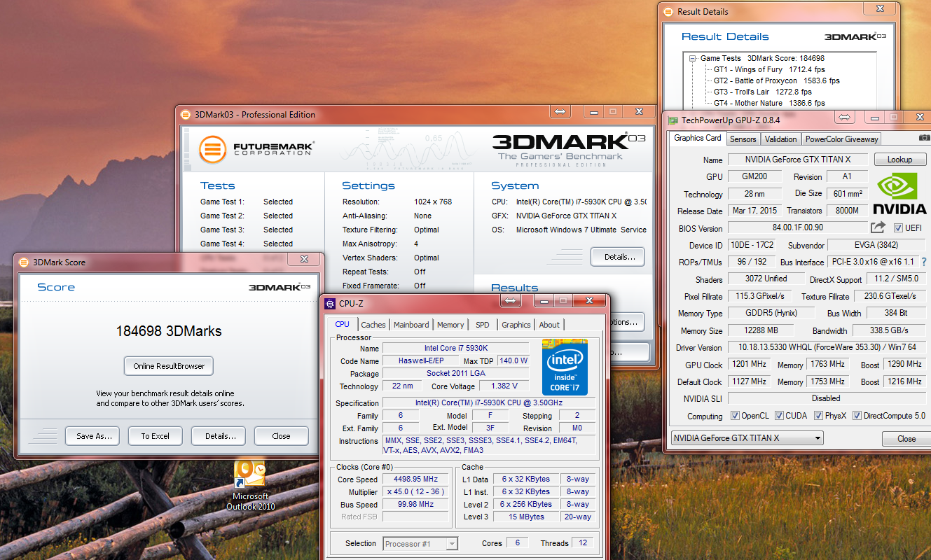Click Close in the 3DMark Score window
This screenshot has width=931, height=560.
click(281, 436)
